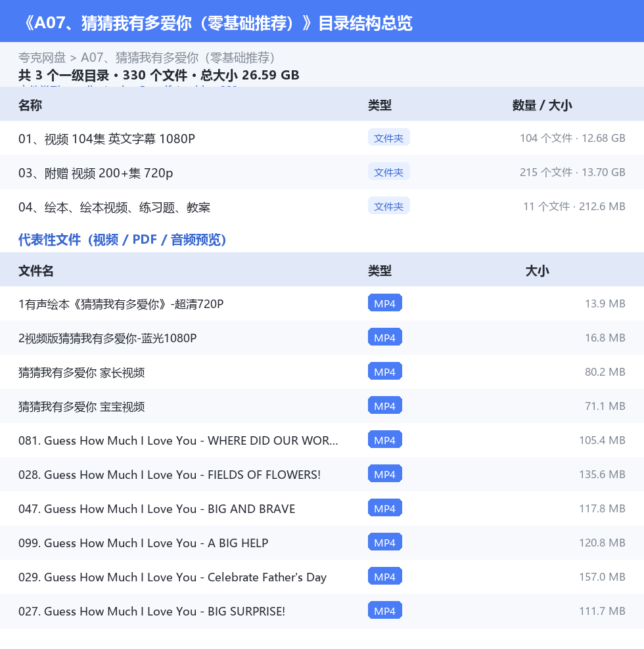Select the size value 135.6 MB
This screenshot has width=644, height=649.
tap(602, 474)
